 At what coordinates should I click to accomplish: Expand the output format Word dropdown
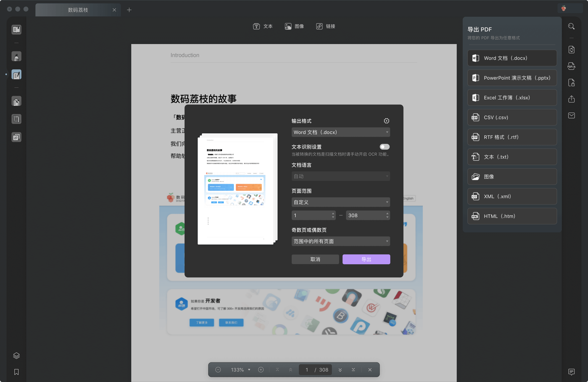340,132
